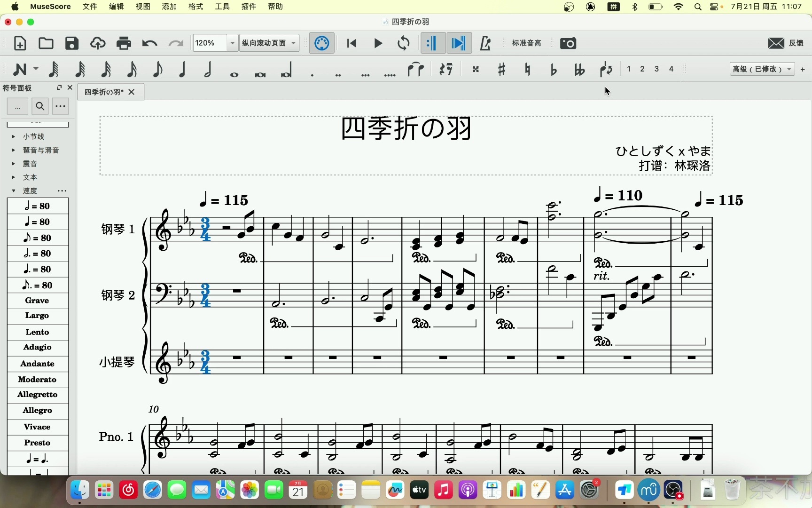Add a new workspace with plus button
The height and width of the screenshot is (508, 812).
point(803,69)
